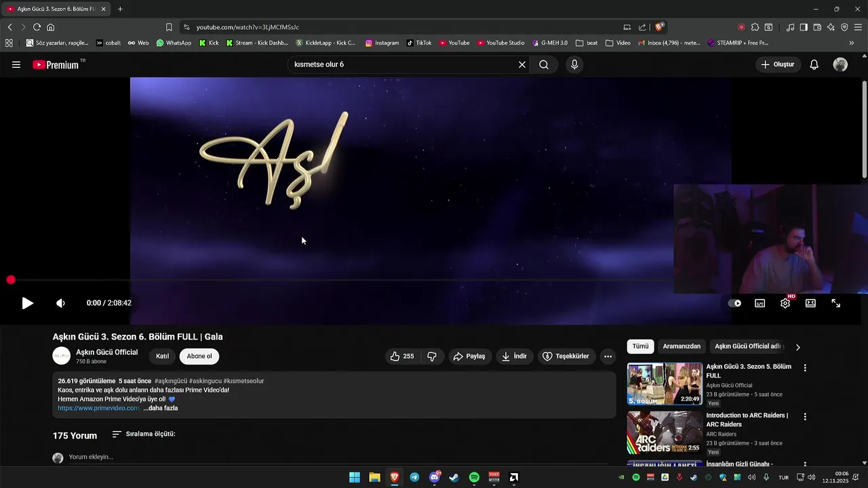Send thanks with Teşekkürler button
This screenshot has width=868, height=488.
coord(567,356)
